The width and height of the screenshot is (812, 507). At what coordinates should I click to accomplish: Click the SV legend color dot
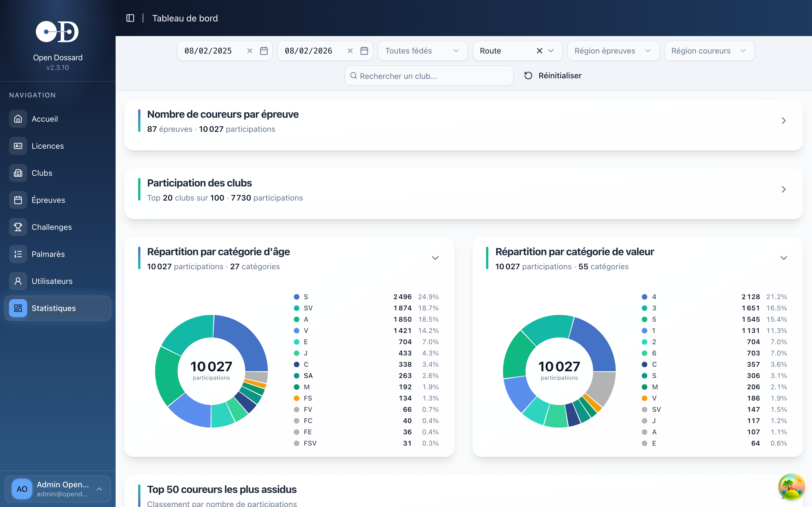tap(296, 308)
